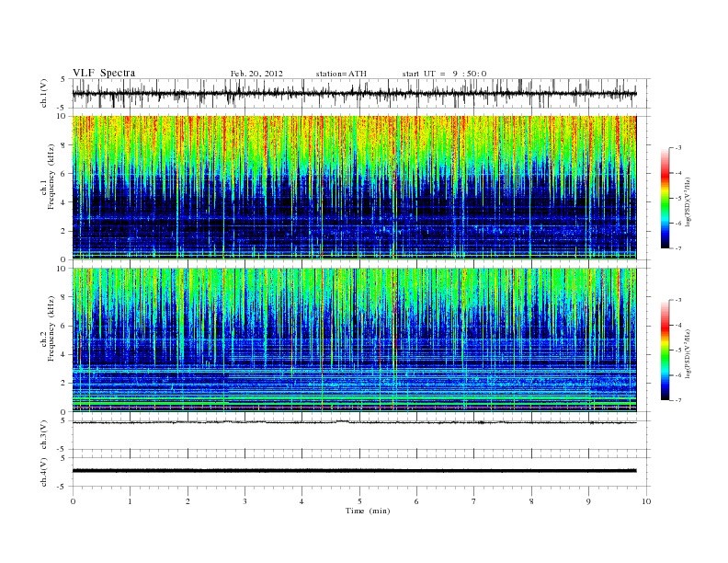Viewport: 728px width, 563px height.
Task: Click the "Time (min)" x-axis label
Action: tap(368, 511)
